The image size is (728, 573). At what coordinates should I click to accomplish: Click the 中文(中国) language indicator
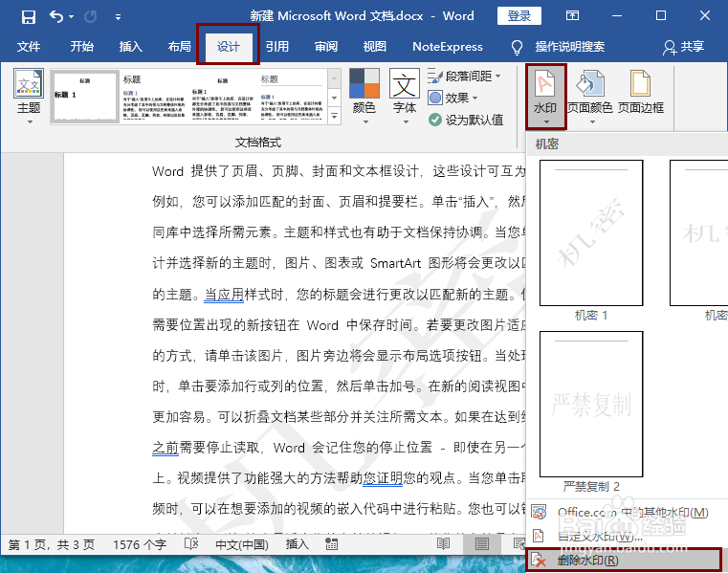click(242, 544)
